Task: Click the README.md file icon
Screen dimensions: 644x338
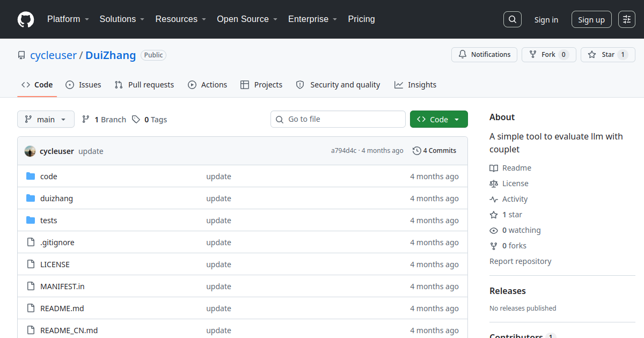Action: (31, 308)
